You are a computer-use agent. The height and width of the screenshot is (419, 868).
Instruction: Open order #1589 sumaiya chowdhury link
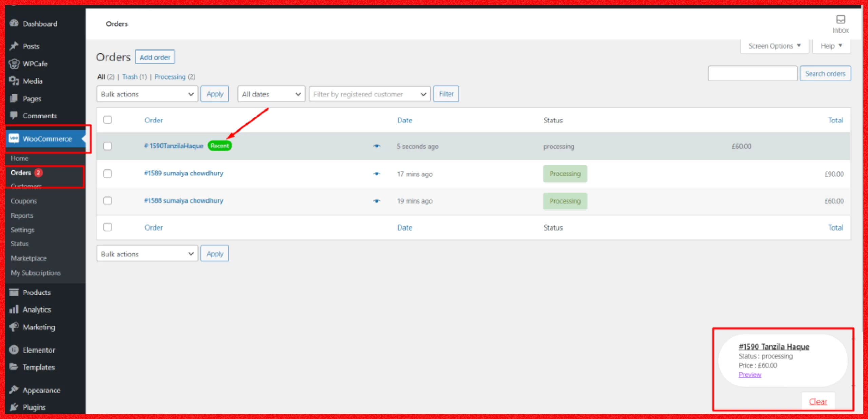184,173
